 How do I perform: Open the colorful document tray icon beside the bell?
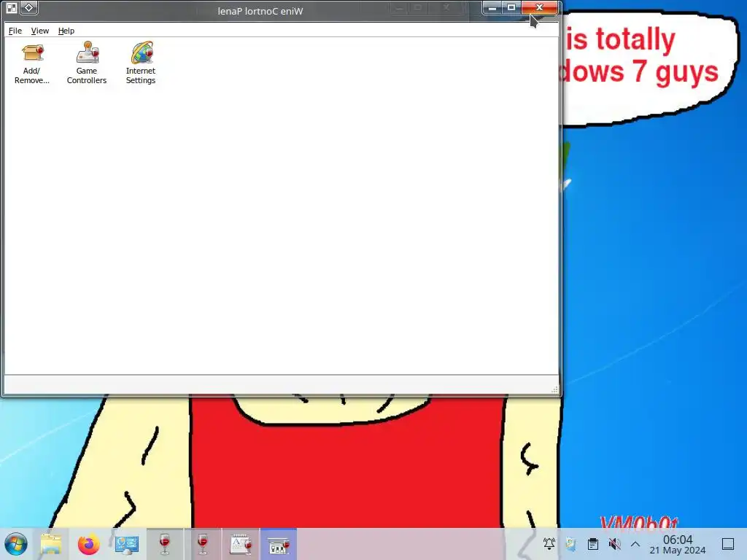[570, 544]
